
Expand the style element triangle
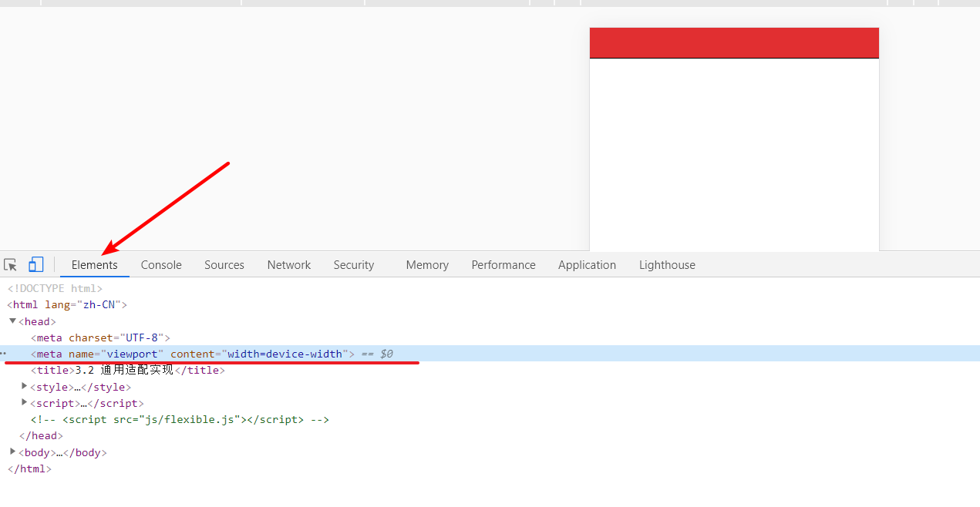point(25,386)
